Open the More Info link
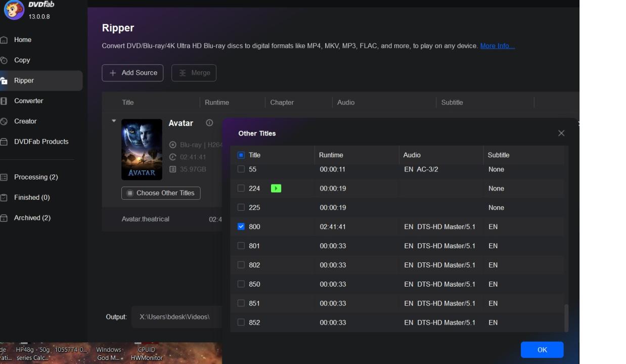 [x=497, y=46]
